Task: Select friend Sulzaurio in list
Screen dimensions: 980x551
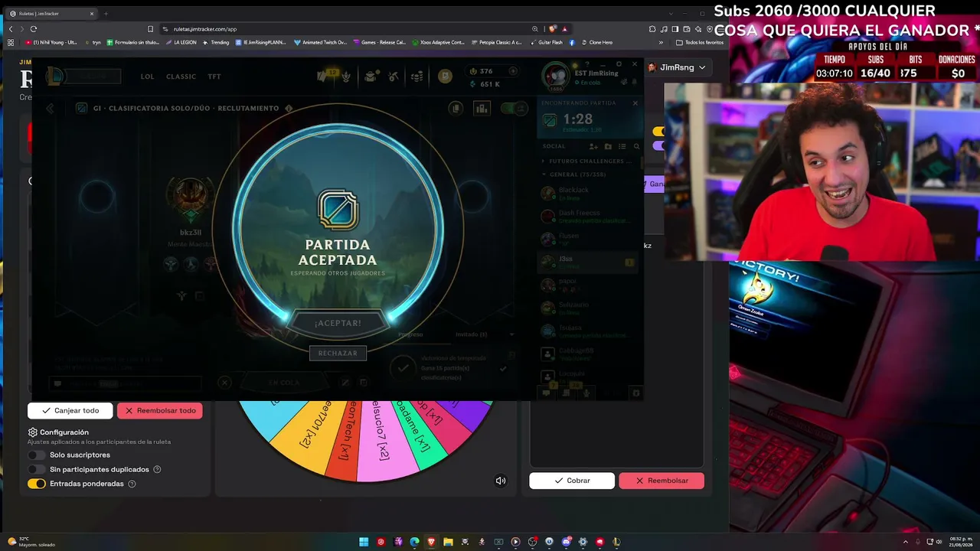Action: [x=588, y=308]
